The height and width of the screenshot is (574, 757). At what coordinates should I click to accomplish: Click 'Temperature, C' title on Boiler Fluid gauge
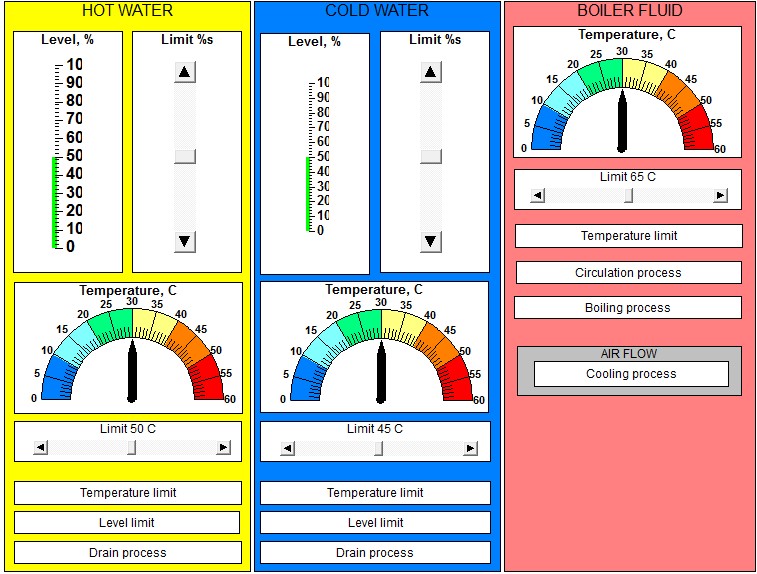(627, 35)
